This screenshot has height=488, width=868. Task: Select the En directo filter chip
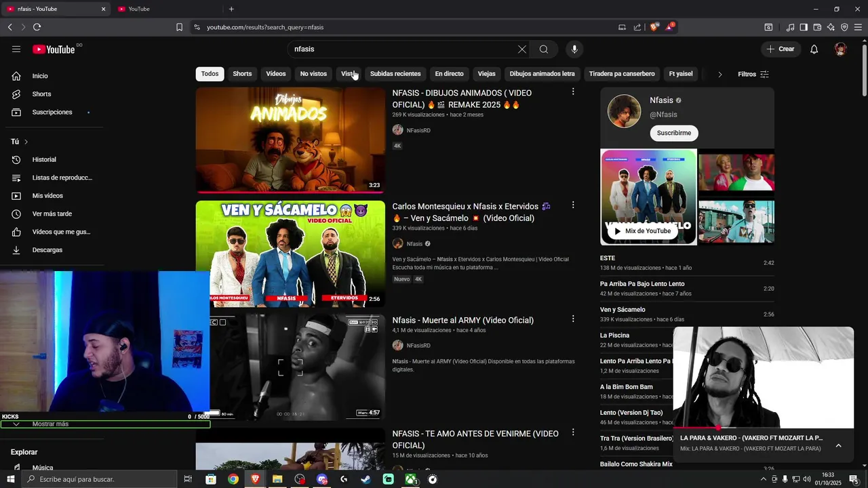coord(449,74)
